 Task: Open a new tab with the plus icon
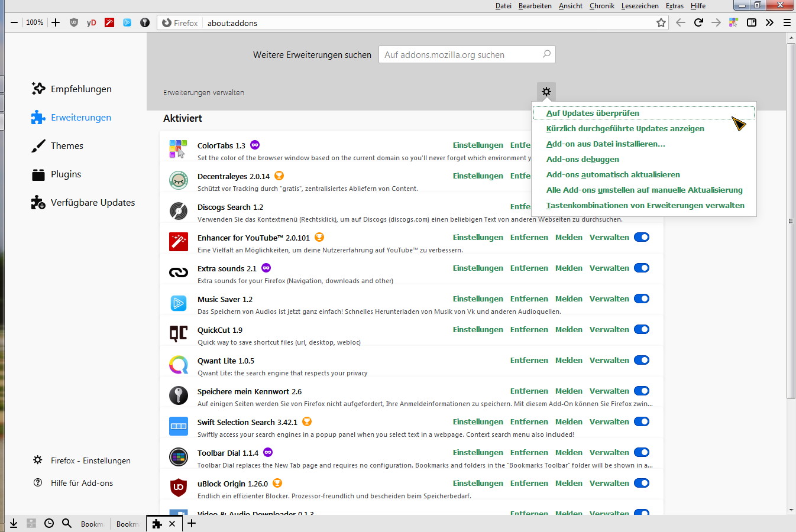(192, 523)
